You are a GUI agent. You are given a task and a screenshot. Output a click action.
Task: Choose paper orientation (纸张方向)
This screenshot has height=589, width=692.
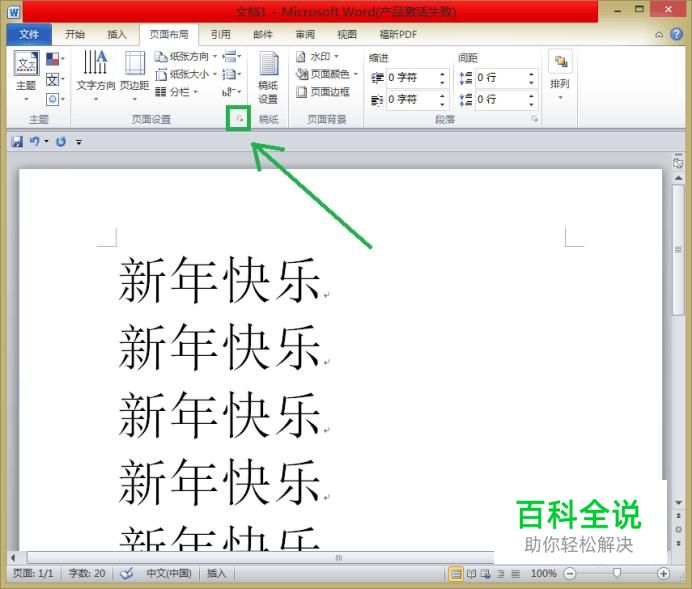[186, 56]
